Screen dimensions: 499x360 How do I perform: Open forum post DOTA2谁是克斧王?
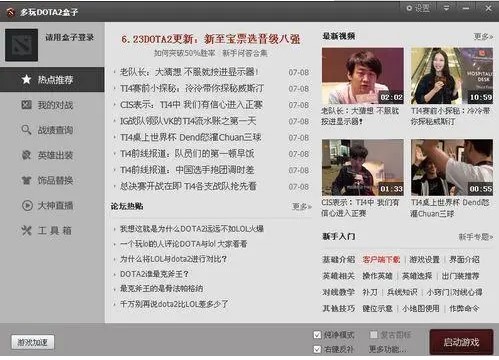[154, 274]
